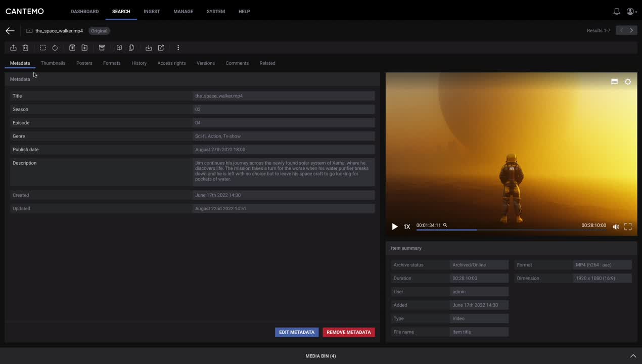Click the Title field value the_space_walker.mp4

pos(284,96)
